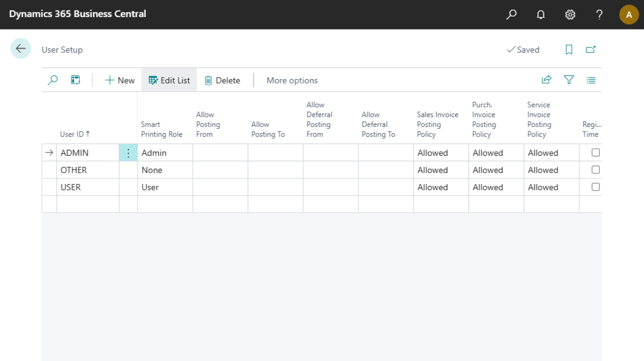
Task: Click the None smart printing role cell
Action: 165,170
